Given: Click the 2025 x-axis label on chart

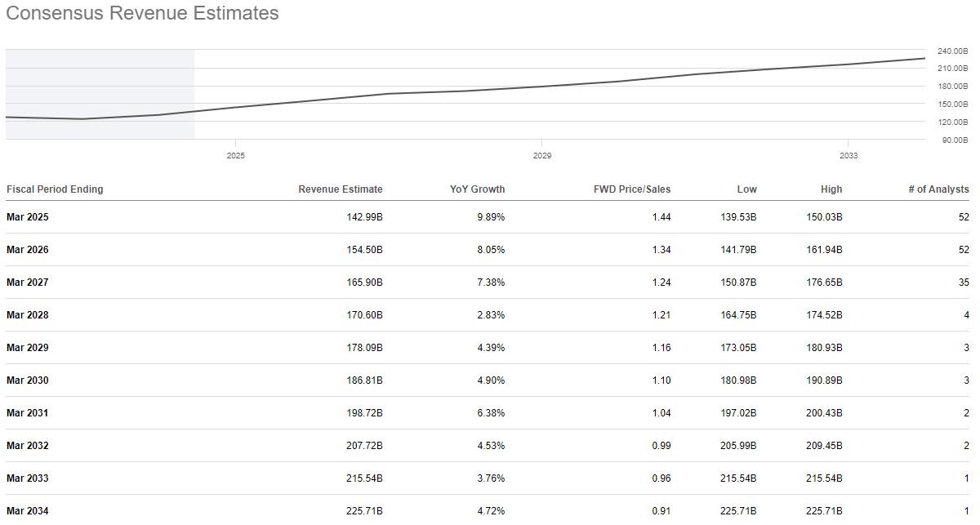Looking at the screenshot, I should [x=235, y=154].
